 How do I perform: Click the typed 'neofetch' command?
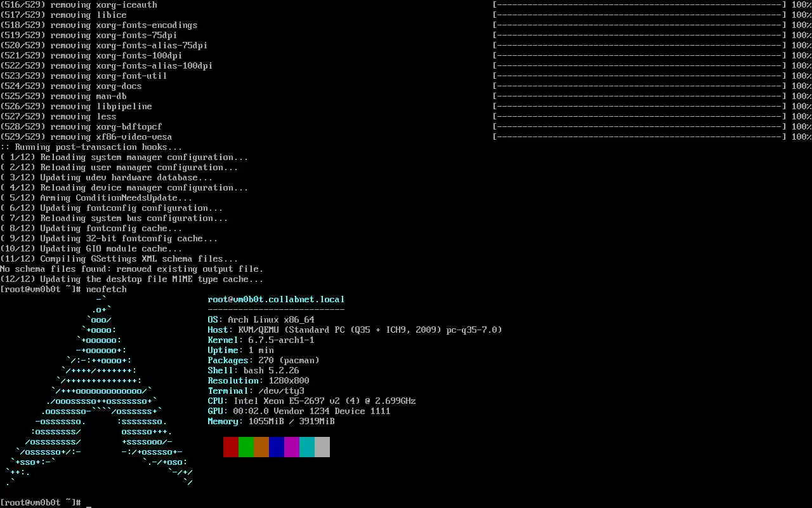tap(107, 290)
